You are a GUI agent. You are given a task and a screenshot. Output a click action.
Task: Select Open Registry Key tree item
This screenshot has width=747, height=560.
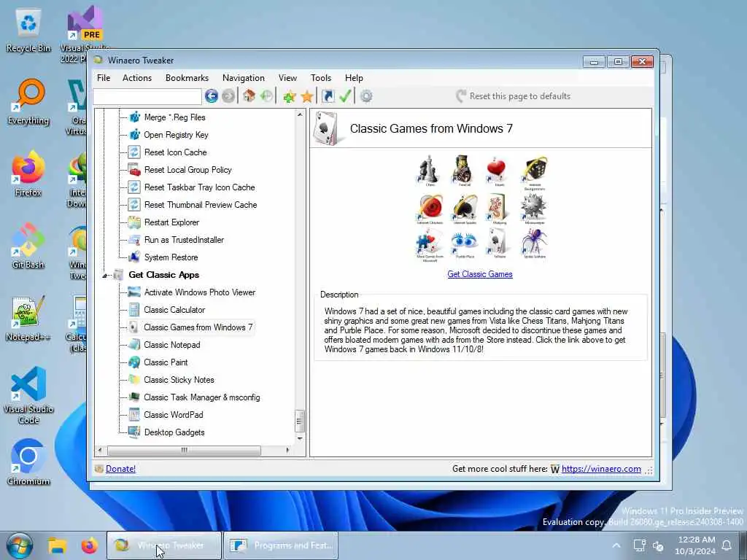tap(176, 135)
